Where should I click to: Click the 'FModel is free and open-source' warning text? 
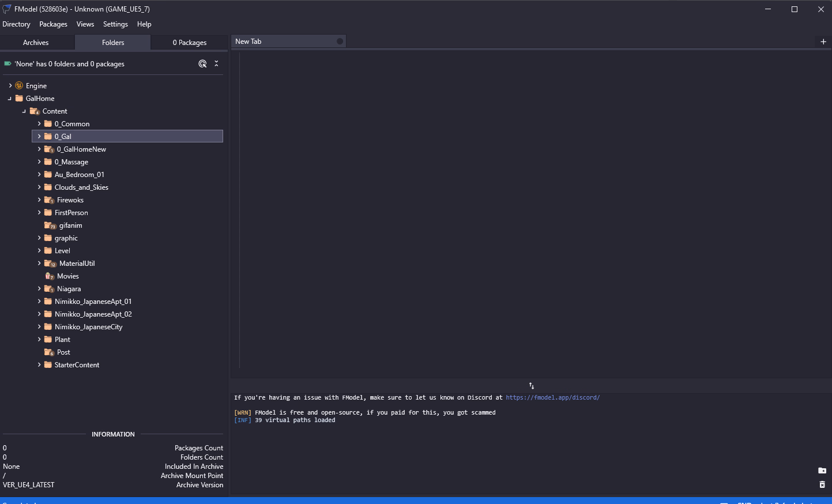(x=375, y=412)
